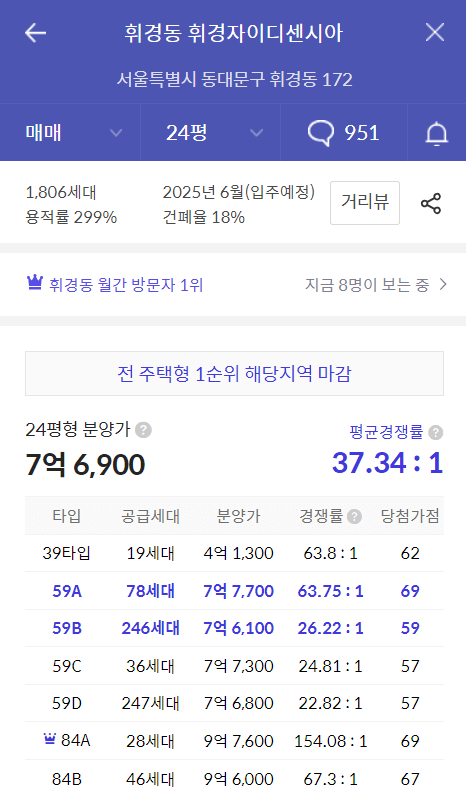Click the 1,806세대 household count

coord(61,192)
